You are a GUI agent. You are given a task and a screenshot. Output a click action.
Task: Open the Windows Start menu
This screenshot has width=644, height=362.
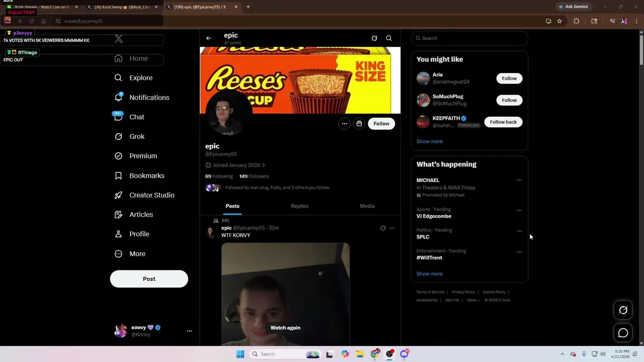(x=240, y=354)
